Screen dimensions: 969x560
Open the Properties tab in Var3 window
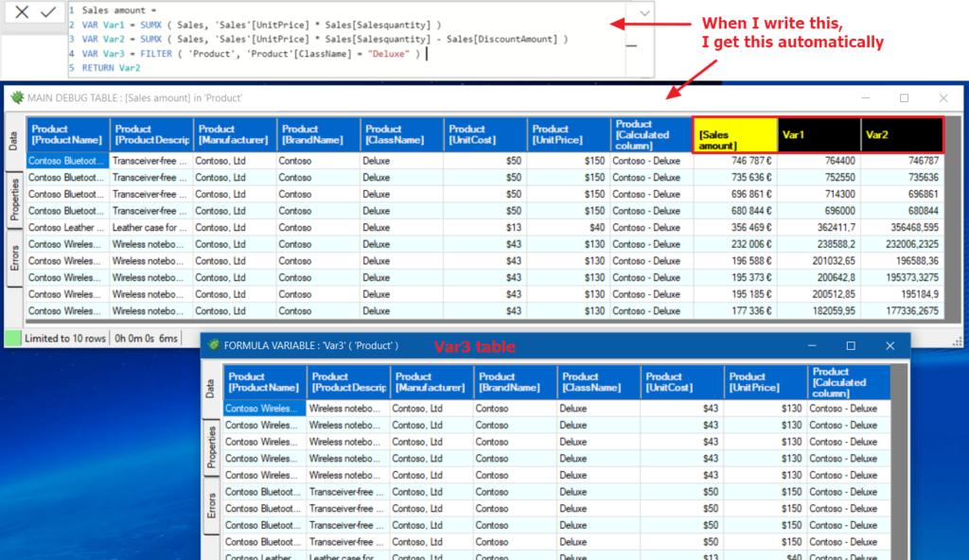point(211,447)
